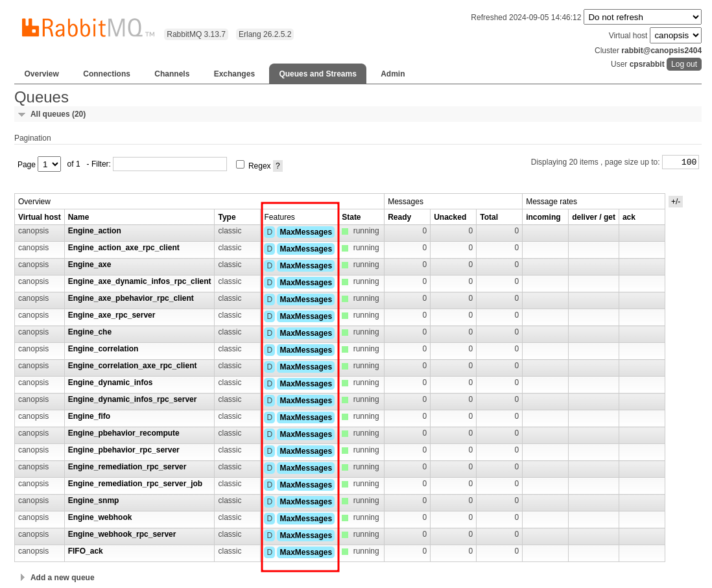Select the Queues and Streams tab

(x=318, y=73)
